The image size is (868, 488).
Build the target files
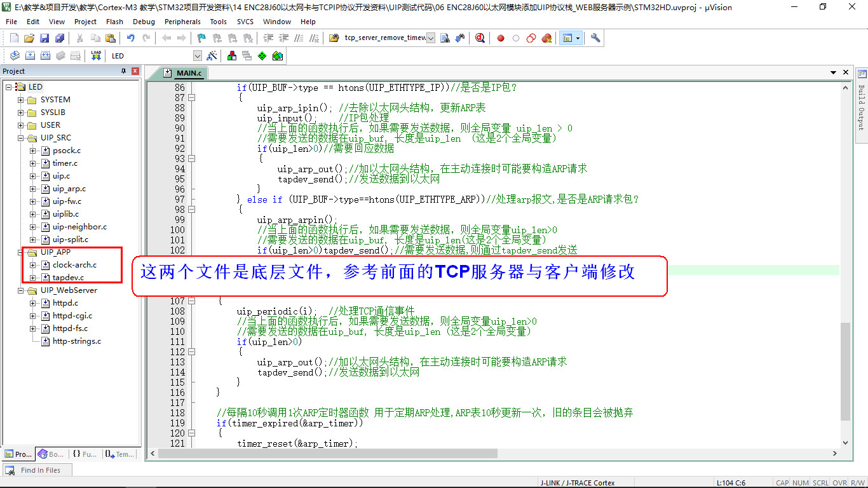point(30,56)
